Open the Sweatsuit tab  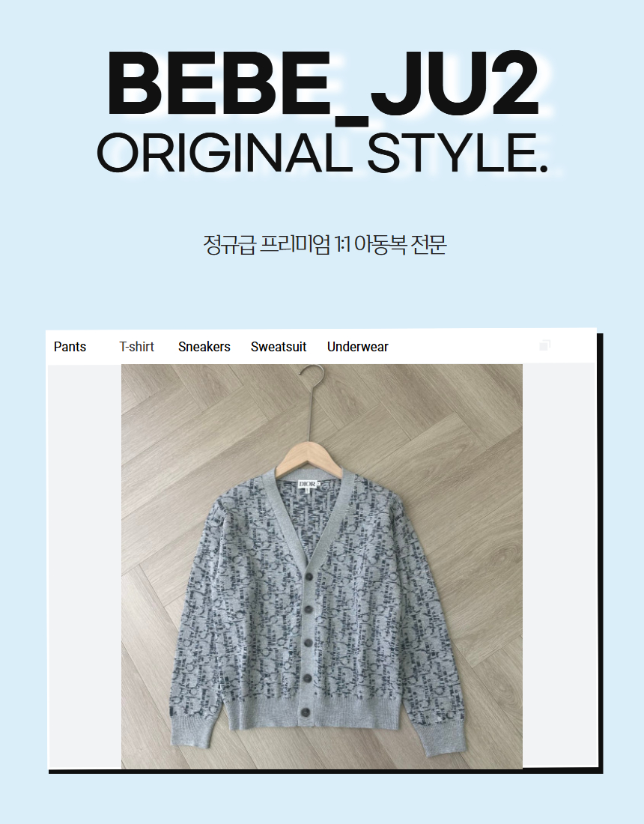(279, 347)
